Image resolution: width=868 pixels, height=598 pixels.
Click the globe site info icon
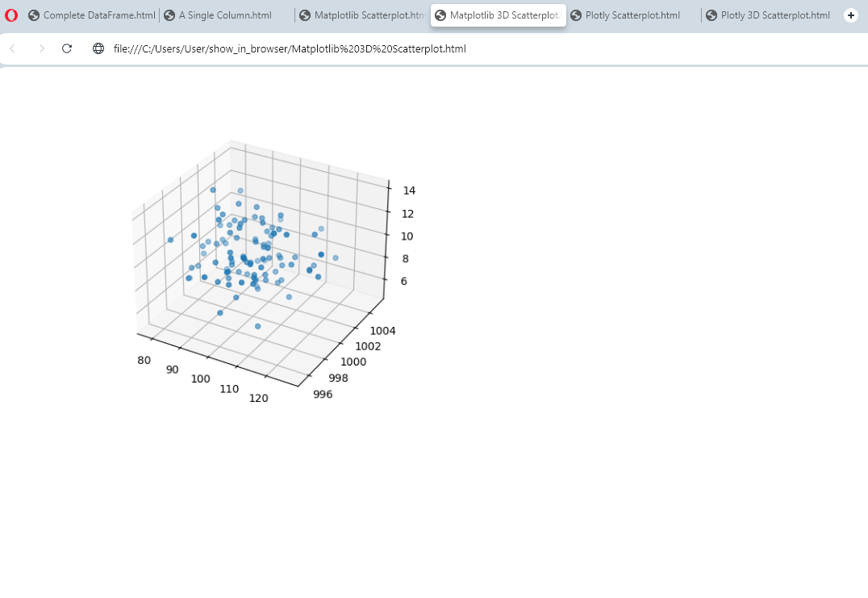pyautogui.click(x=98, y=48)
